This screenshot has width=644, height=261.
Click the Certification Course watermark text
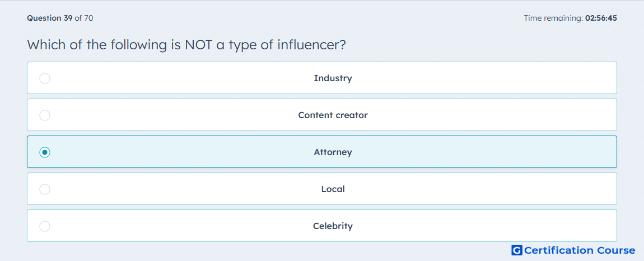580,250
